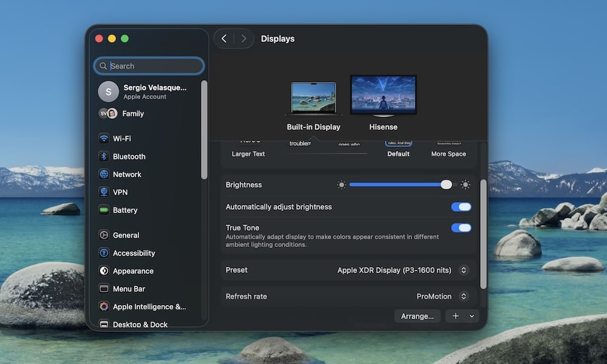Open Battery settings
This screenshot has height=364, width=607.
pyautogui.click(x=122, y=210)
